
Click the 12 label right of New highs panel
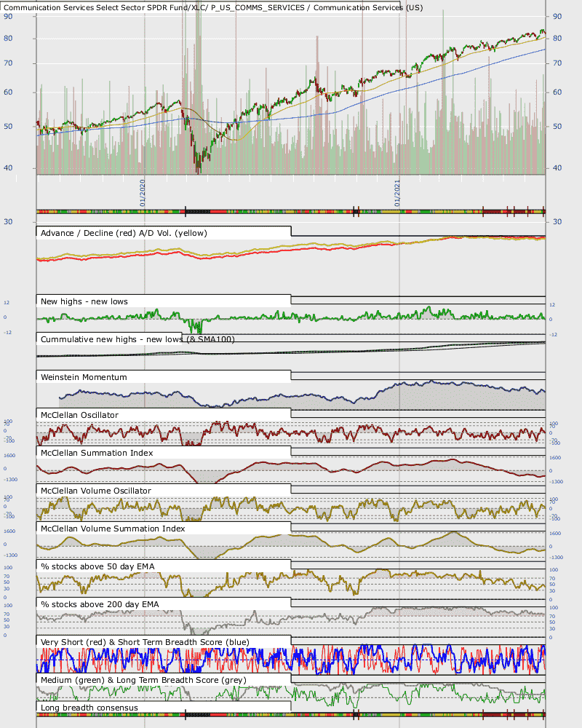point(552,305)
